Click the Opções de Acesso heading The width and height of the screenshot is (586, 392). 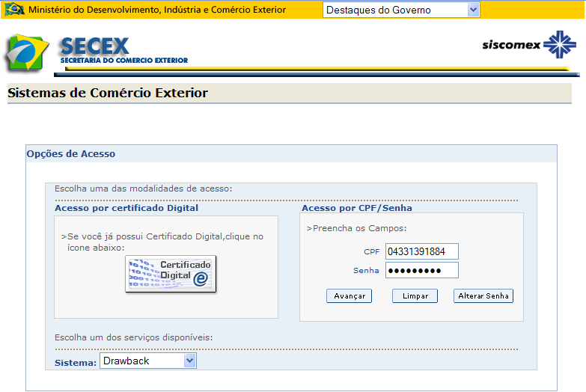click(70, 153)
